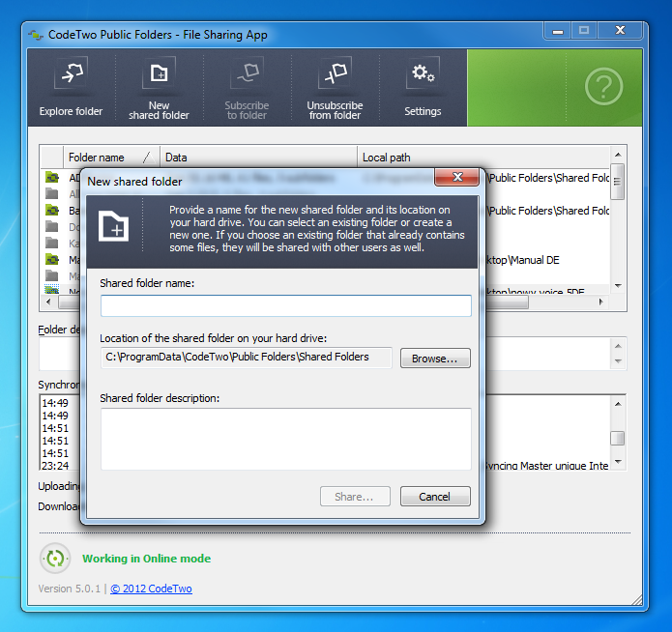Screen dimensions: 672x632
Task: Click sync log scrollbar down arrow
Action: 618,462
